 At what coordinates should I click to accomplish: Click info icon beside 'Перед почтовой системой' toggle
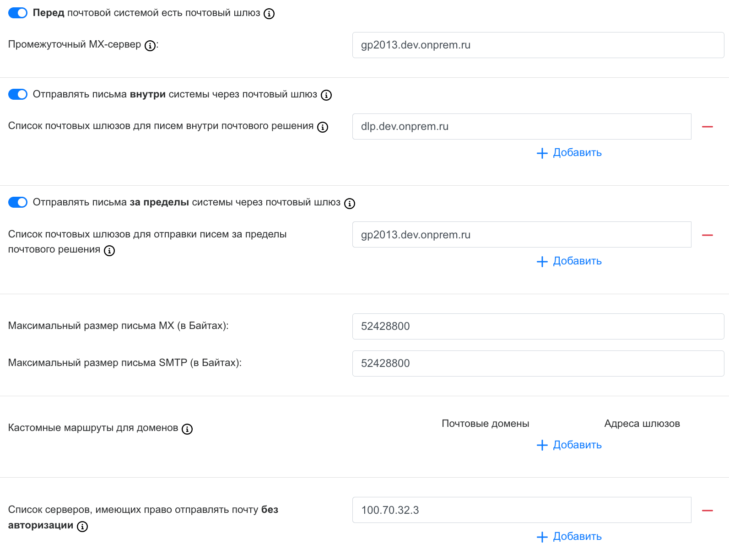(x=269, y=14)
